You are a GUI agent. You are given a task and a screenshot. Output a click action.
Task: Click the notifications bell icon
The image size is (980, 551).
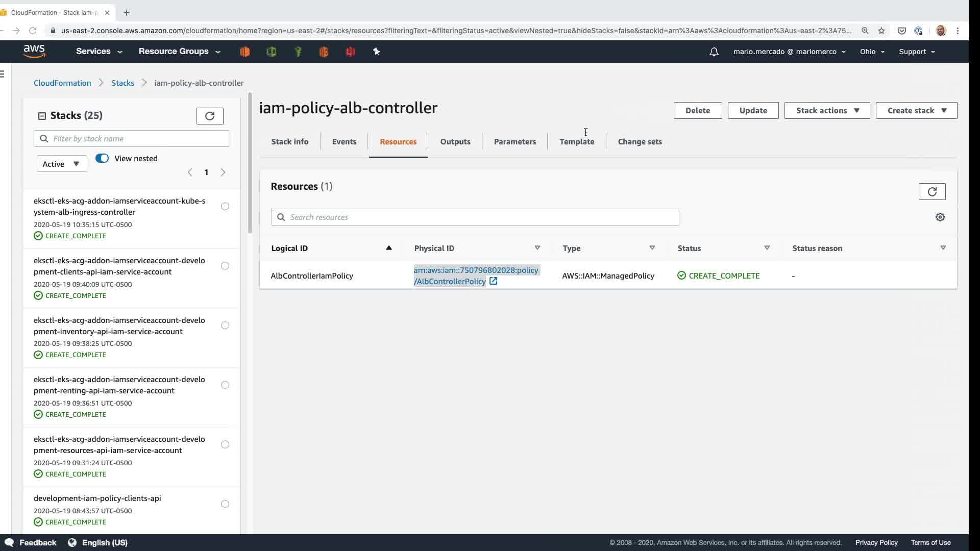pyautogui.click(x=714, y=52)
